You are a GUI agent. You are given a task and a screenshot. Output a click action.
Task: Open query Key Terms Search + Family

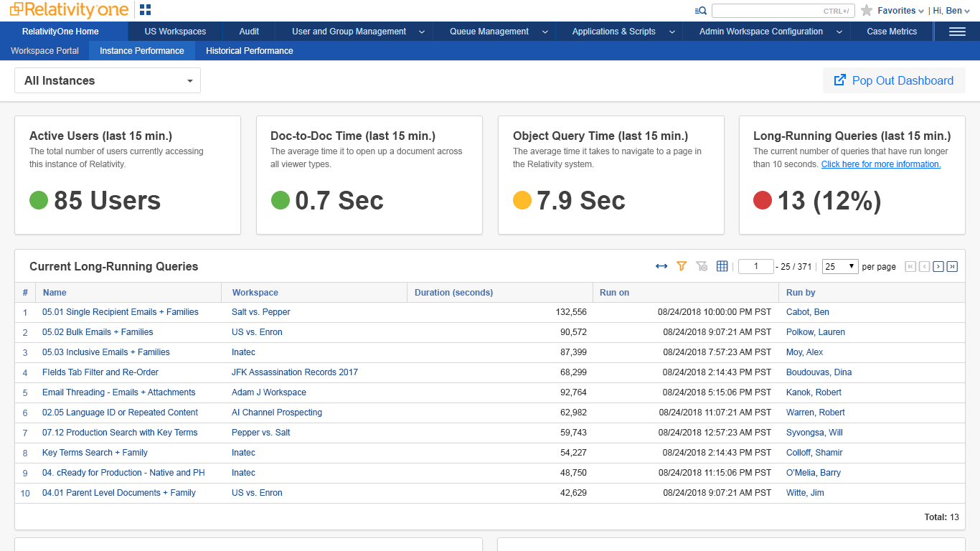[95, 453]
